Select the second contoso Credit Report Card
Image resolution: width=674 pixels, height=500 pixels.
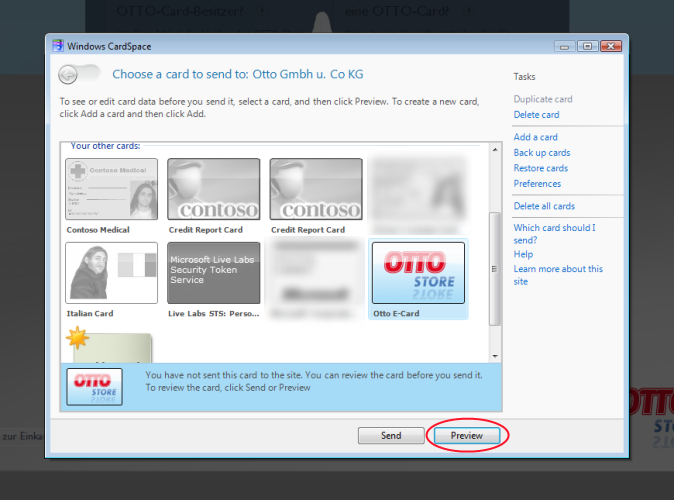point(316,189)
